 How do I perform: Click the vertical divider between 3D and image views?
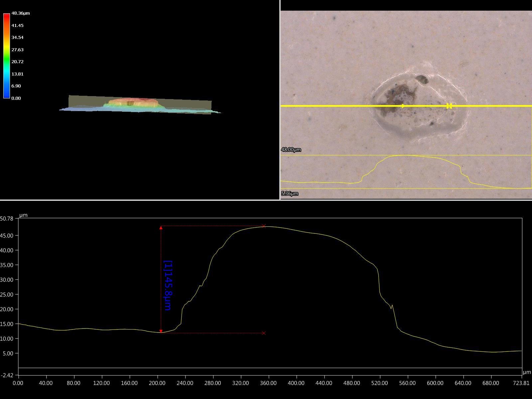[280, 100]
